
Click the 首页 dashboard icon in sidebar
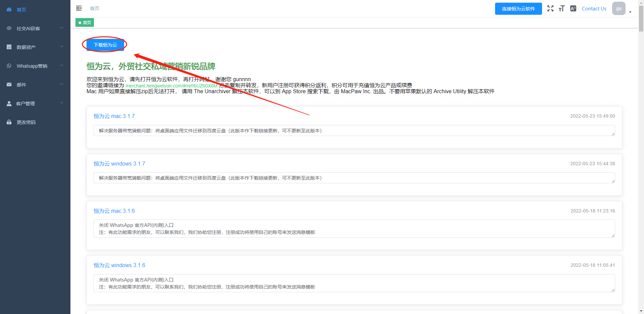(x=9, y=9)
